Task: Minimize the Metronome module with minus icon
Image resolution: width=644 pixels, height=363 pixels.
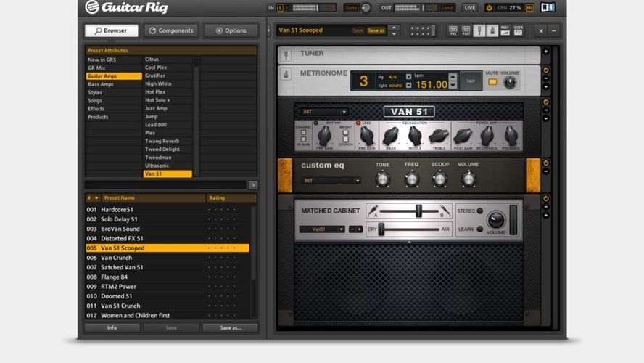Action: coord(546,78)
